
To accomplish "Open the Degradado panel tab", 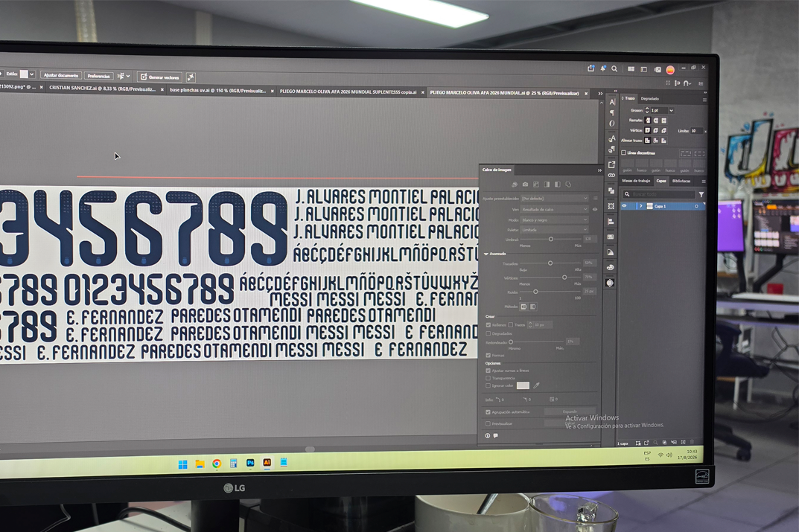I will (x=649, y=99).
